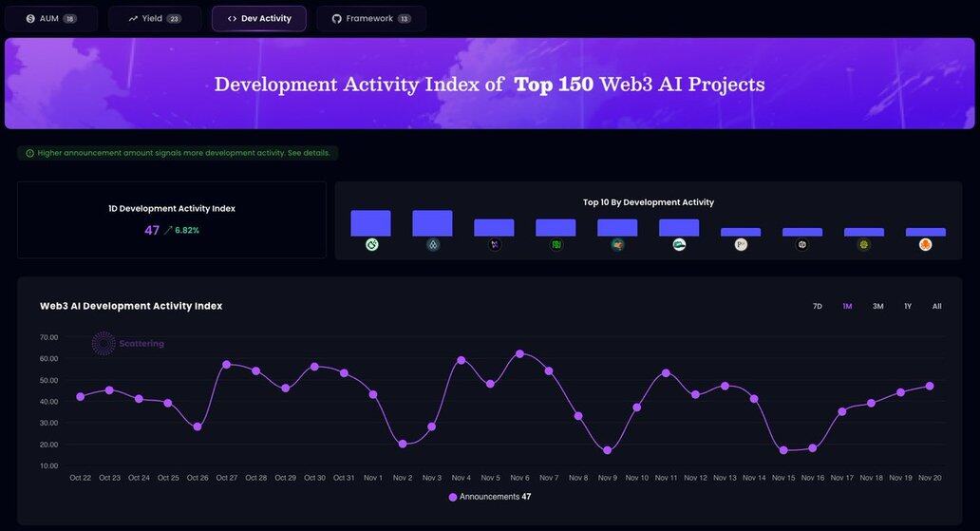Select the 1M time range
980x531 pixels.
847,307
